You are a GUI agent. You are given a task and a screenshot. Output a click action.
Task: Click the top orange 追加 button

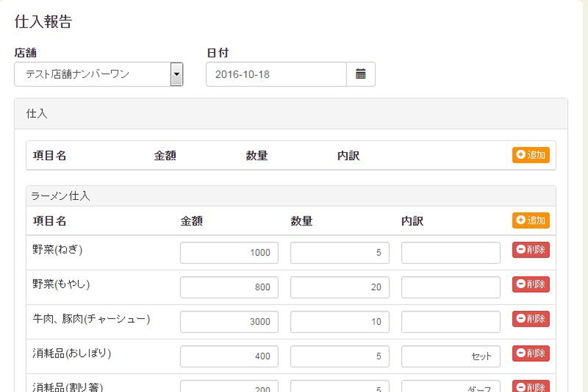click(531, 155)
